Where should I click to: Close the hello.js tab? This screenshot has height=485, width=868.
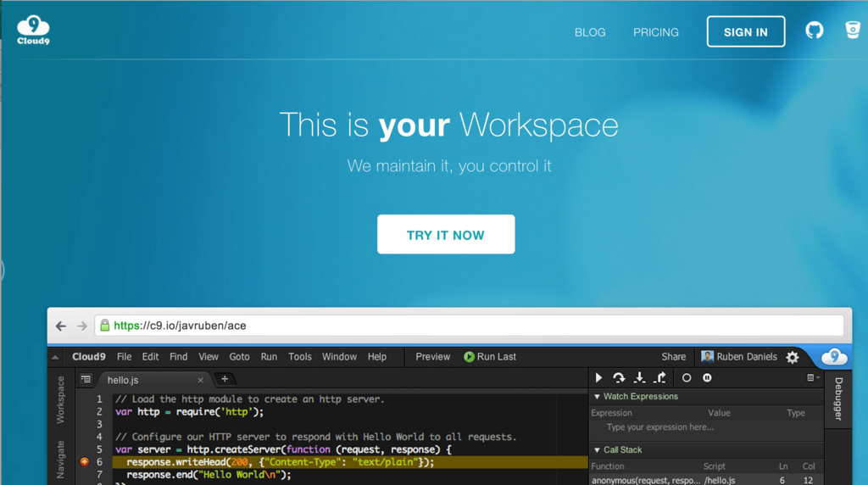(x=200, y=381)
